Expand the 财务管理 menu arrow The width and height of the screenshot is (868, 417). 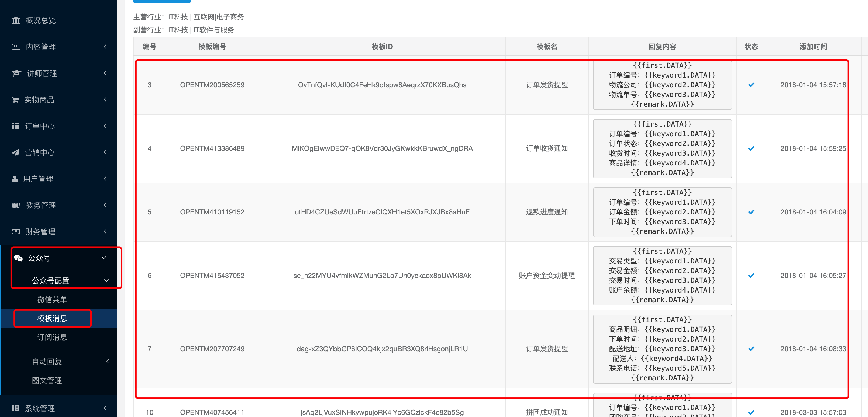click(105, 231)
